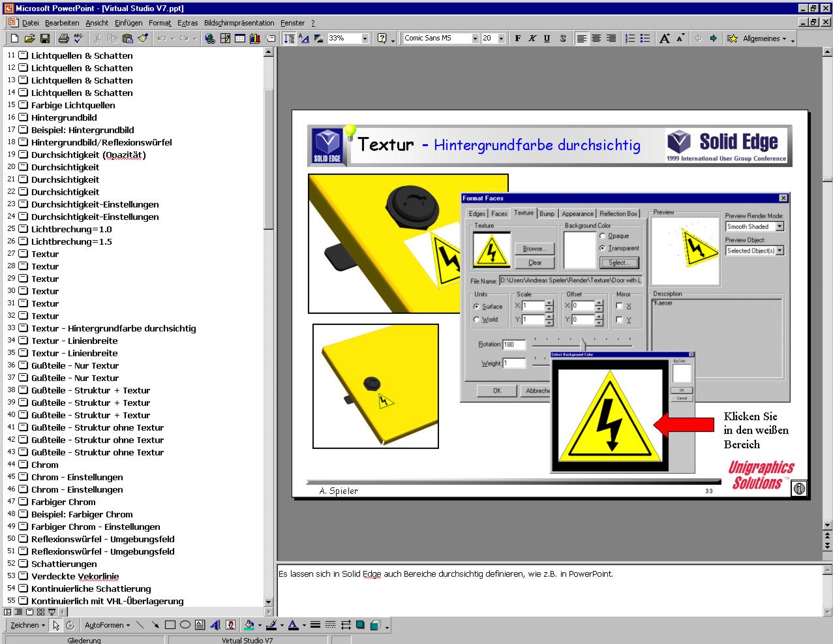This screenshot has width=833, height=644.
Task: Click the Insert Hyperlink globe icon
Action: [210, 38]
